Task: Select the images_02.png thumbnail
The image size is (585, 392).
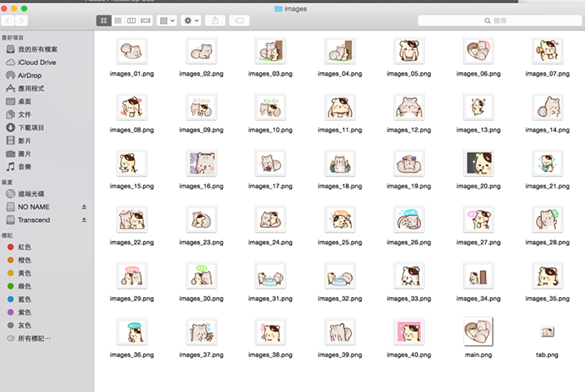Action: point(201,50)
